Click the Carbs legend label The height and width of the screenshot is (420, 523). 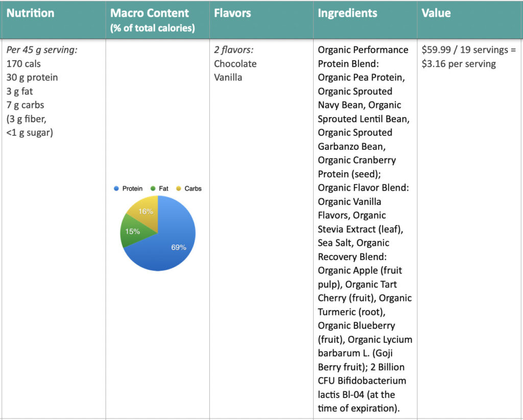click(x=193, y=189)
